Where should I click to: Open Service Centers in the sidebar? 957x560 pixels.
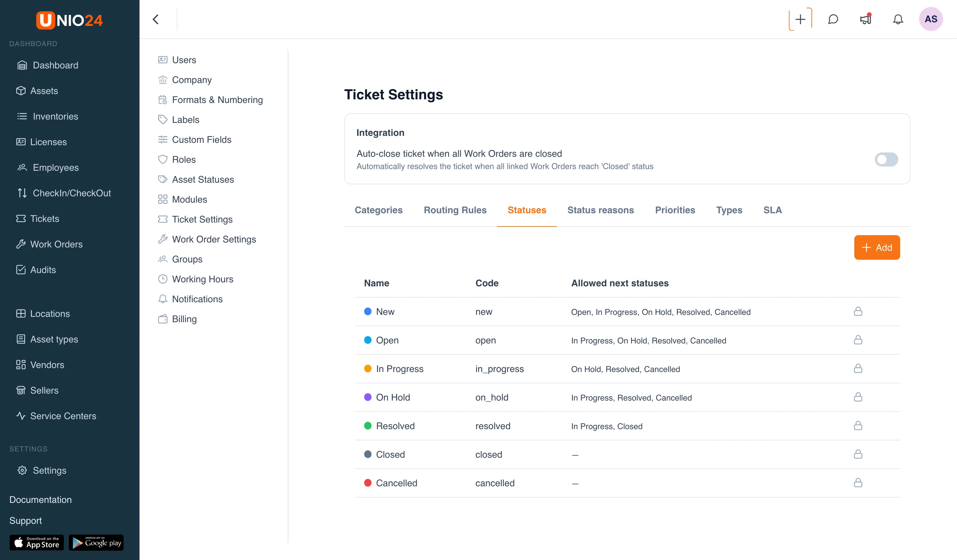[x=56, y=416]
